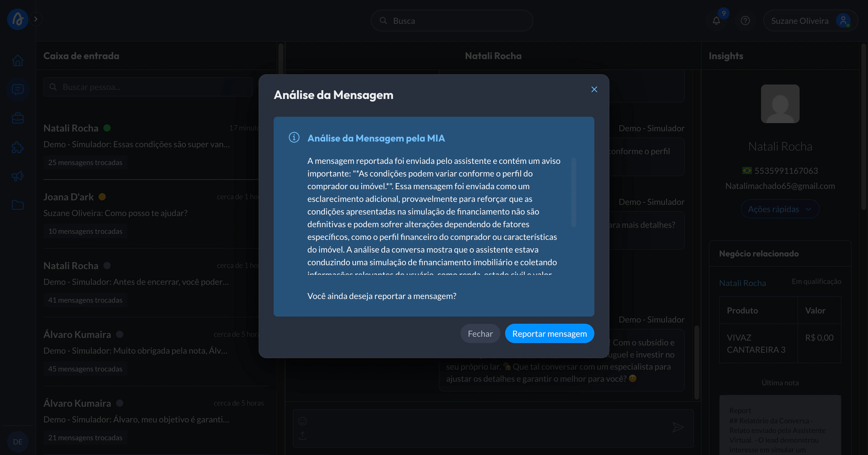Click the home icon in sidebar
This screenshot has height=455, width=868.
(x=17, y=61)
